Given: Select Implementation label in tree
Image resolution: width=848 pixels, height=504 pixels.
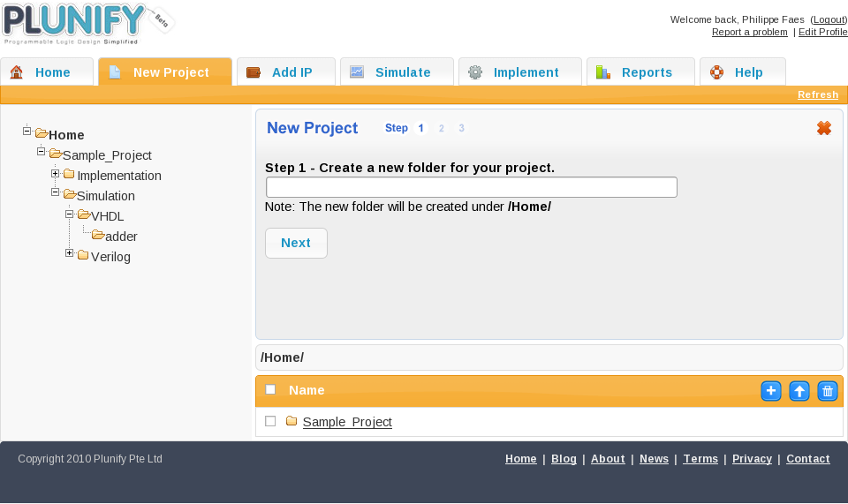Looking at the screenshot, I should [119, 176].
